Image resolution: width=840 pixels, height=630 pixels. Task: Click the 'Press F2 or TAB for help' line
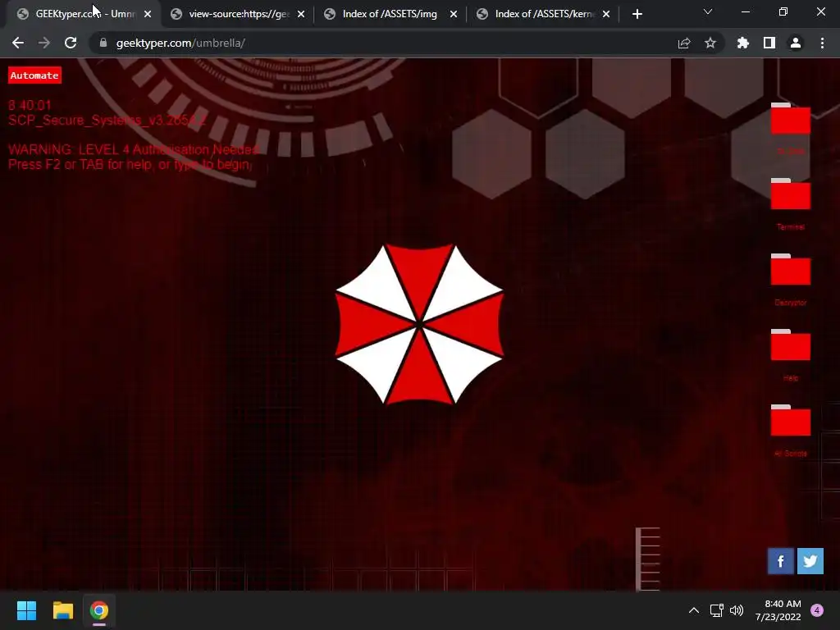[130, 164]
